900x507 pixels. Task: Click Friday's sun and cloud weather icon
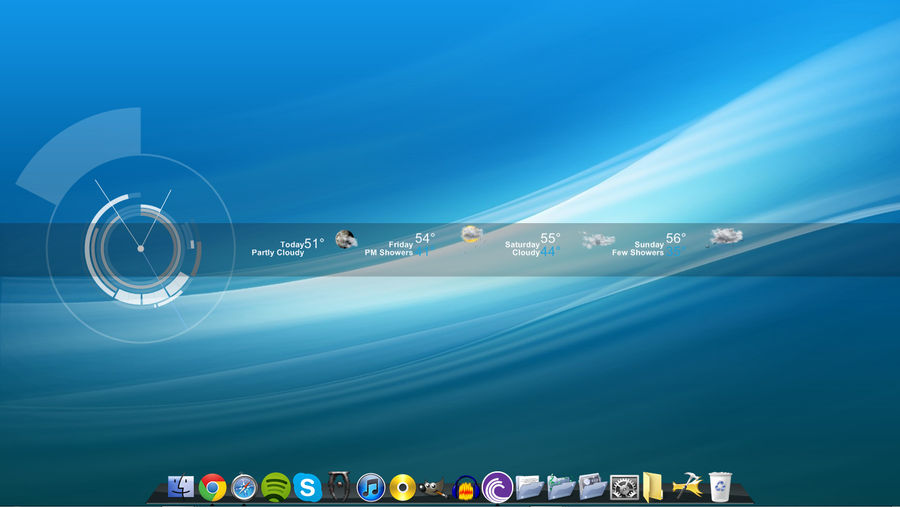click(x=471, y=234)
